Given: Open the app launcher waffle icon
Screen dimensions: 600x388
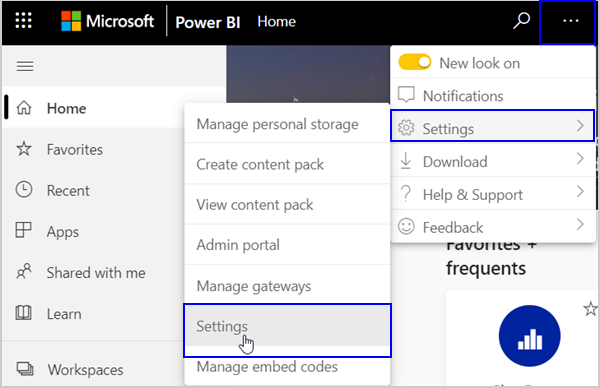Looking at the screenshot, I should (x=23, y=20).
